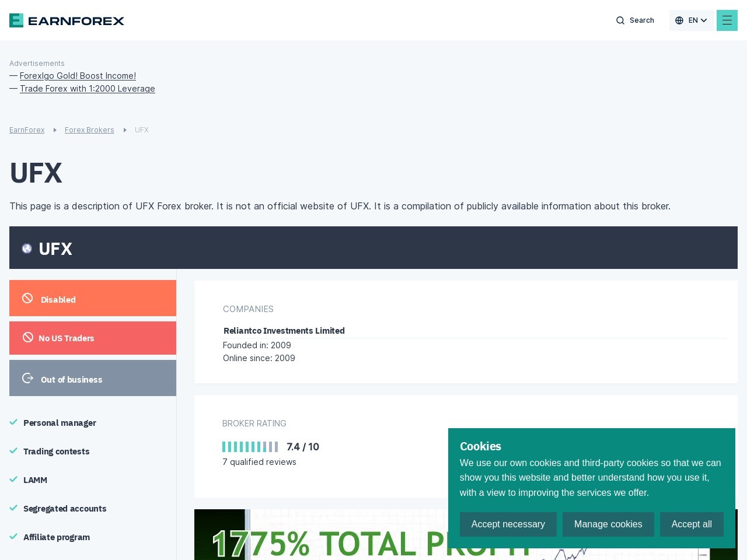The image size is (747, 560).
Task: Click the Personal manager checkmark
Action: coord(13,422)
